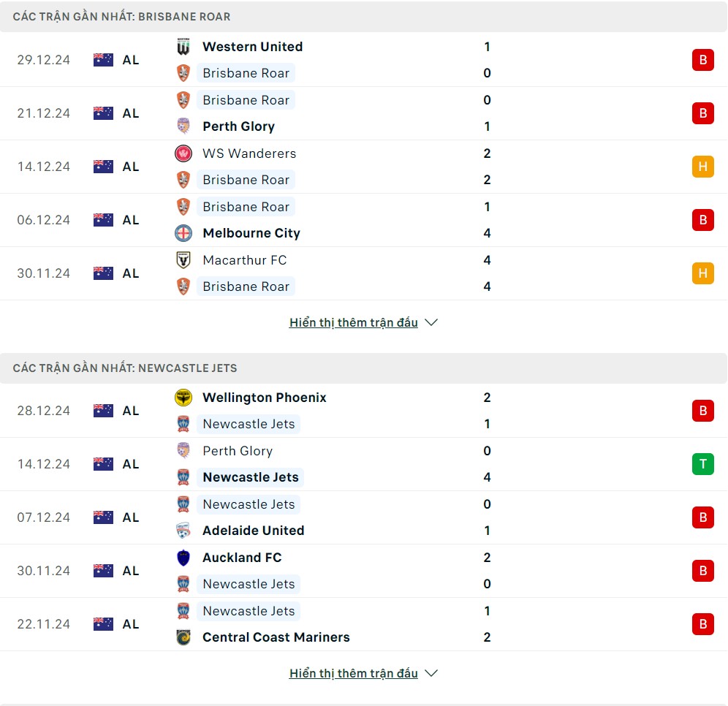Click the green T result badge
728x706 pixels.
coord(703,464)
